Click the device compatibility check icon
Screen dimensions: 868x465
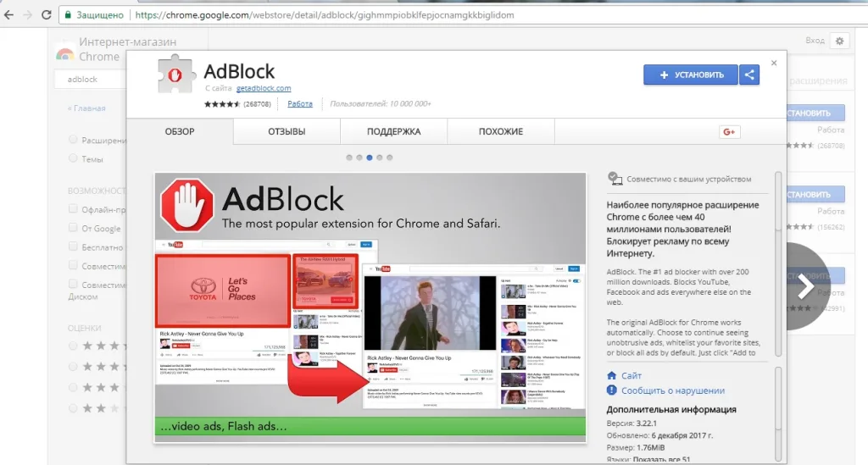pos(615,179)
